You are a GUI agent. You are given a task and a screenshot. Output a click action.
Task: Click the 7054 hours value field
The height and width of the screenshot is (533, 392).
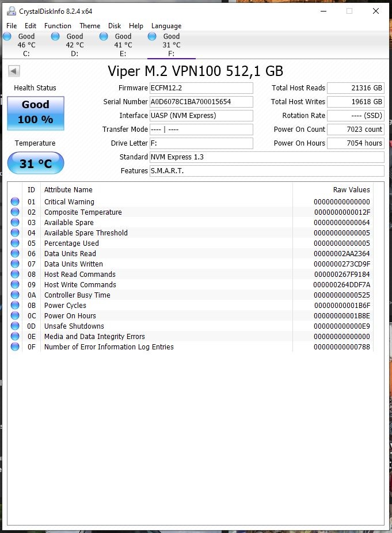point(356,143)
